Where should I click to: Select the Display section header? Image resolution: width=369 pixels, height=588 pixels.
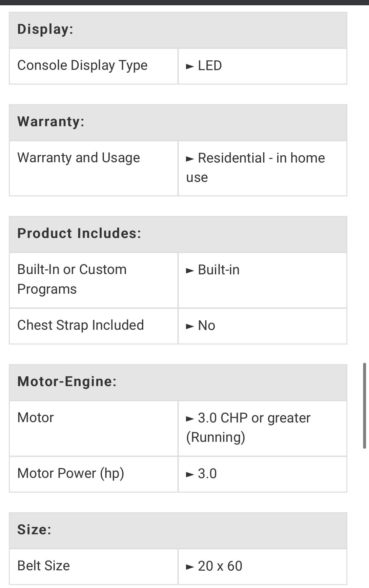[45, 29]
